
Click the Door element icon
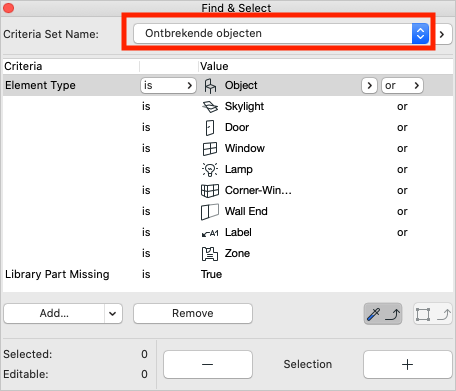pyautogui.click(x=210, y=128)
